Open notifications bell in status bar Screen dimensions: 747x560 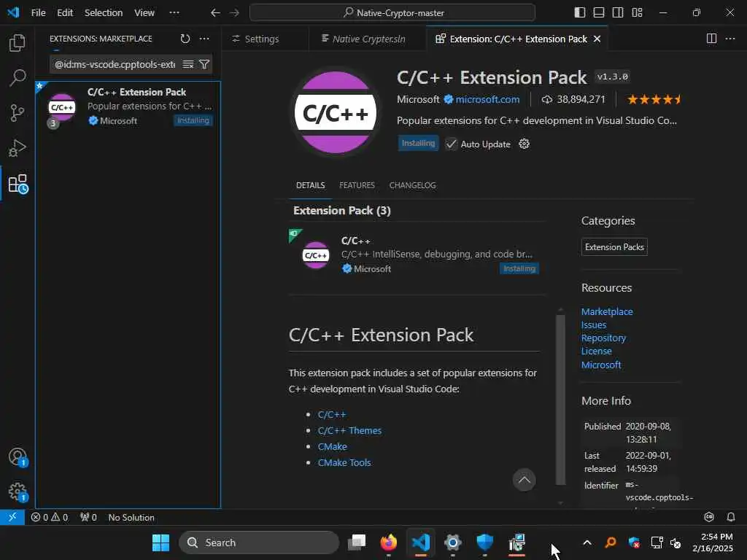[x=731, y=517]
